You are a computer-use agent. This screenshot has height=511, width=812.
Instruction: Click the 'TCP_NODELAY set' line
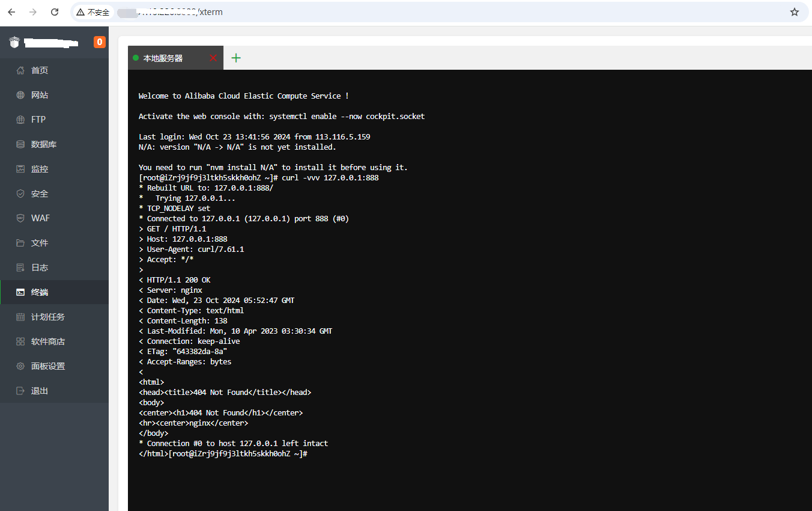(x=175, y=209)
